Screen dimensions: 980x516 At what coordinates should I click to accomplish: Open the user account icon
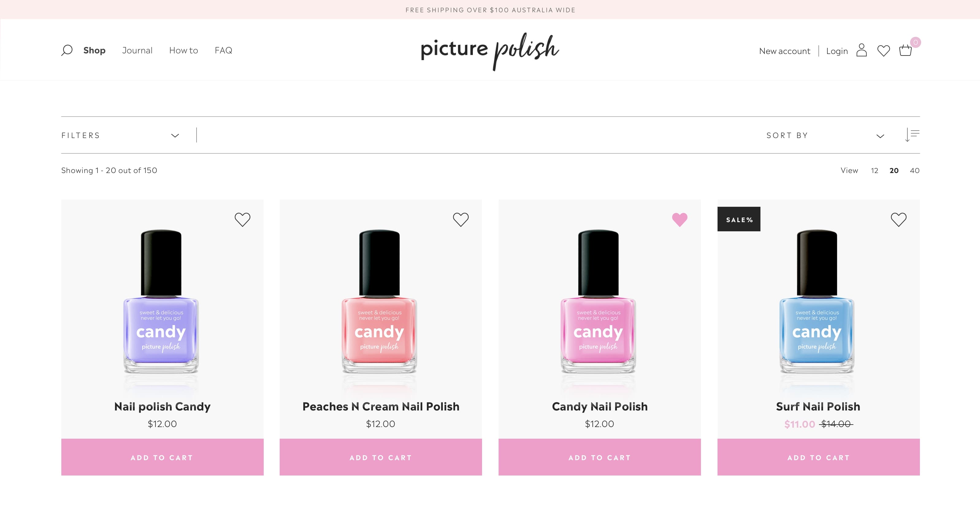pos(861,50)
